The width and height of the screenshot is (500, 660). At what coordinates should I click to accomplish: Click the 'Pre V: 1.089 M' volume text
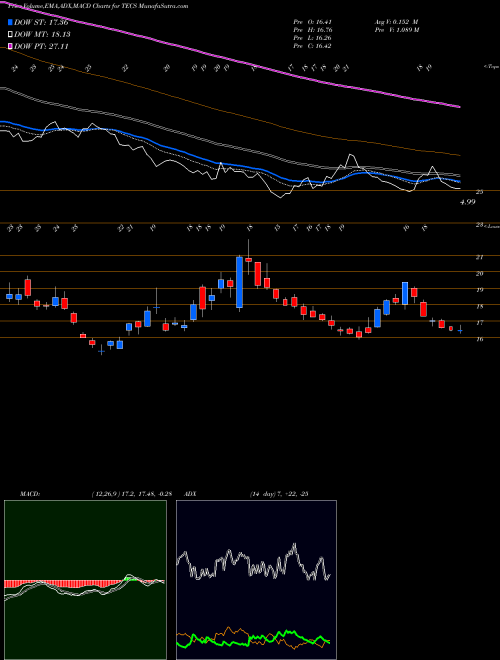[x=396, y=30]
